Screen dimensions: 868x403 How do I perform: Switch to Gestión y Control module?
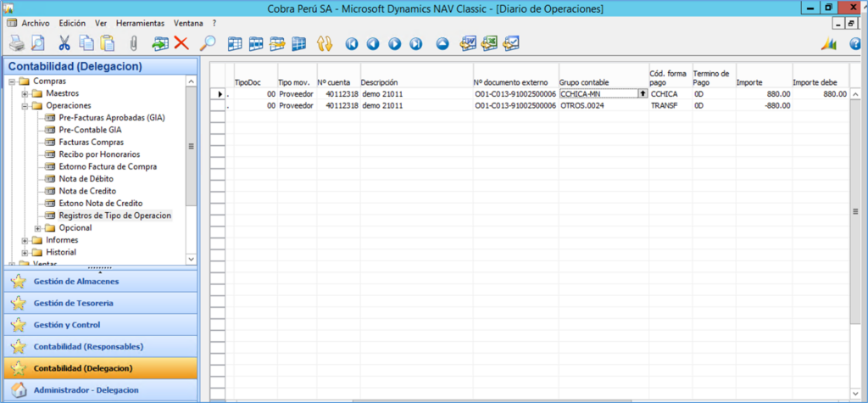click(x=100, y=325)
